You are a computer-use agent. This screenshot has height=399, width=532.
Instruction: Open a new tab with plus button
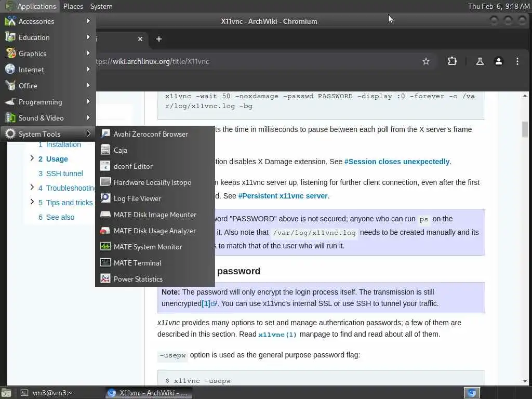point(159,39)
